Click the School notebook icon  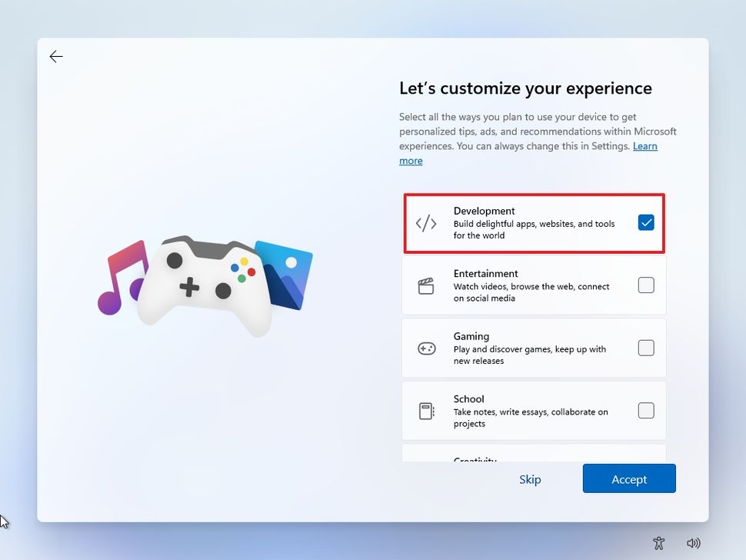coord(426,411)
